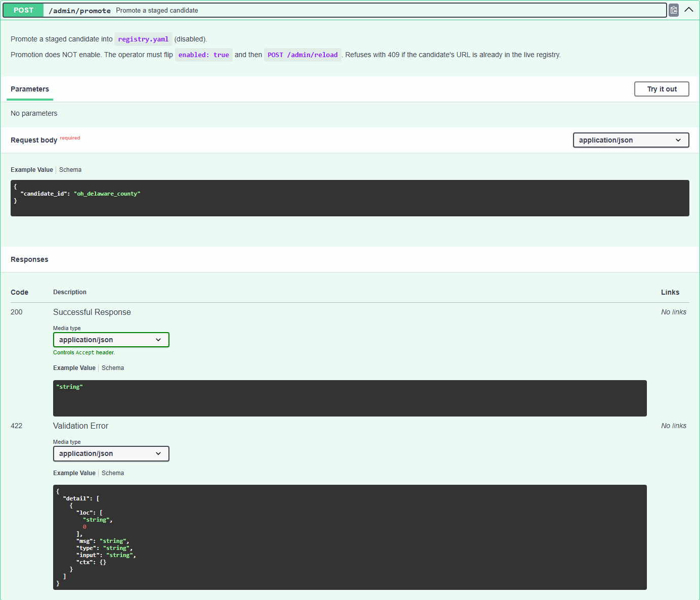Copy the /admin/promote path to clipboard
The height and width of the screenshot is (600, 700).
pyautogui.click(x=674, y=10)
